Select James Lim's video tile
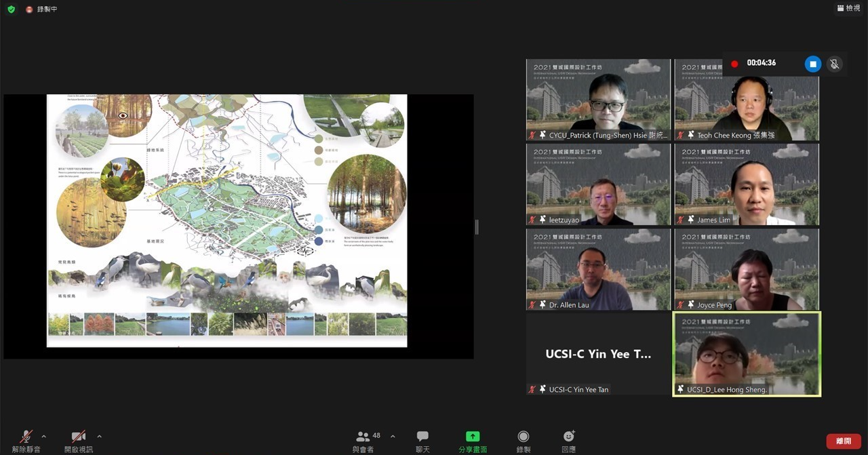This screenshot has height=455, width=868. [747, 184]
